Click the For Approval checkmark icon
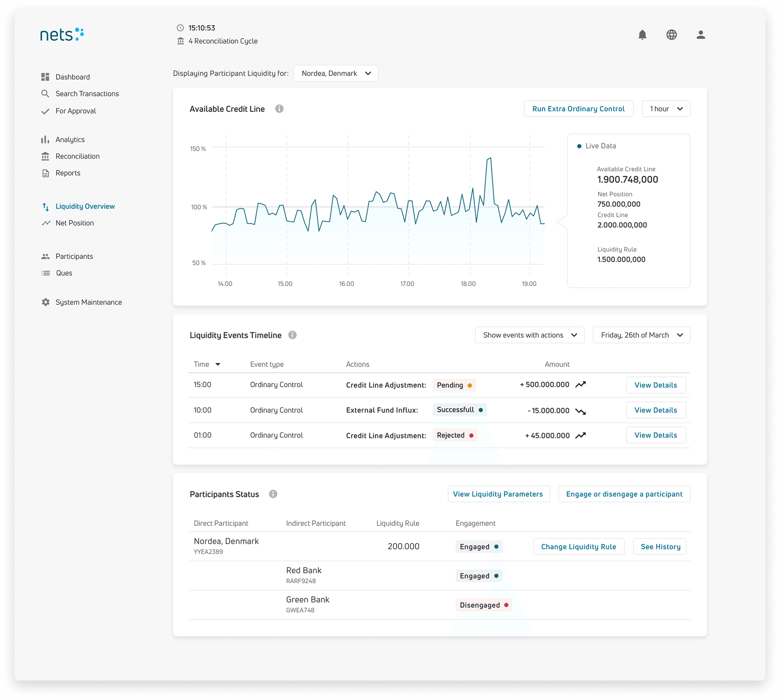This screenshot has height=700, width=780. pyautogui.click(x=46, y=111)
